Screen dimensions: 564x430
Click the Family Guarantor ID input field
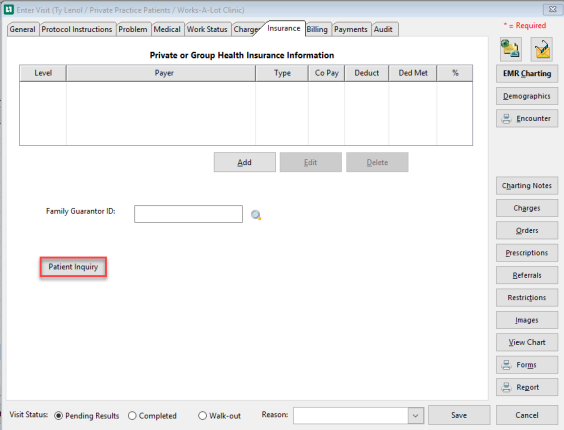pyautogui.click(x=188, y=214)
